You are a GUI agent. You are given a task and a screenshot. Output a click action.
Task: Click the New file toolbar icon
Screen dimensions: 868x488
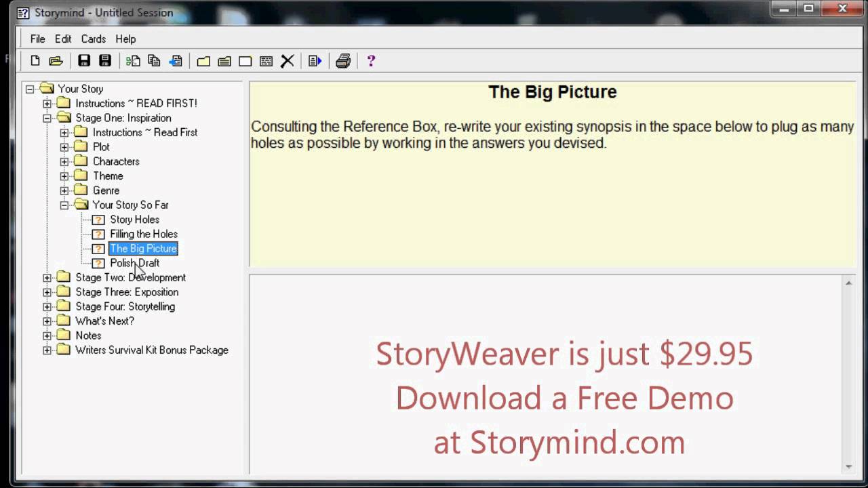pyautogui.click(x=35, y=61)
